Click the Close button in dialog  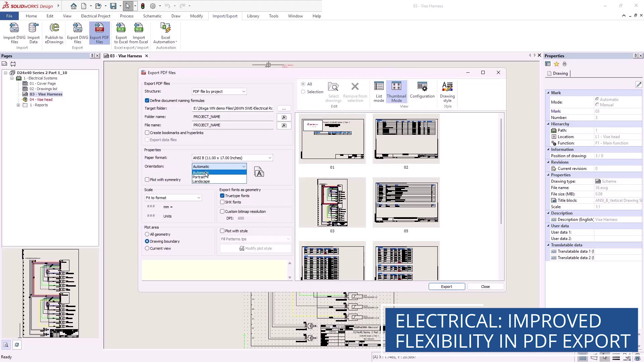point(485,287)
